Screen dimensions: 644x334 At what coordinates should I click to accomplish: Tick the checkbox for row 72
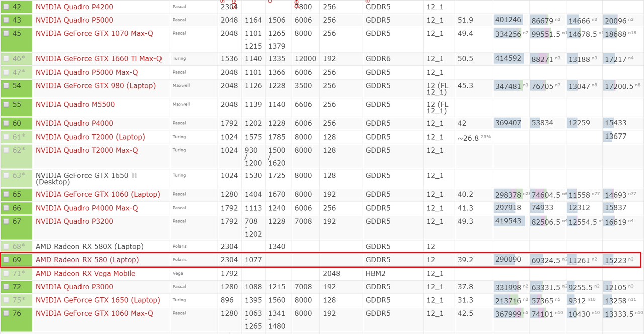[6, 287]
